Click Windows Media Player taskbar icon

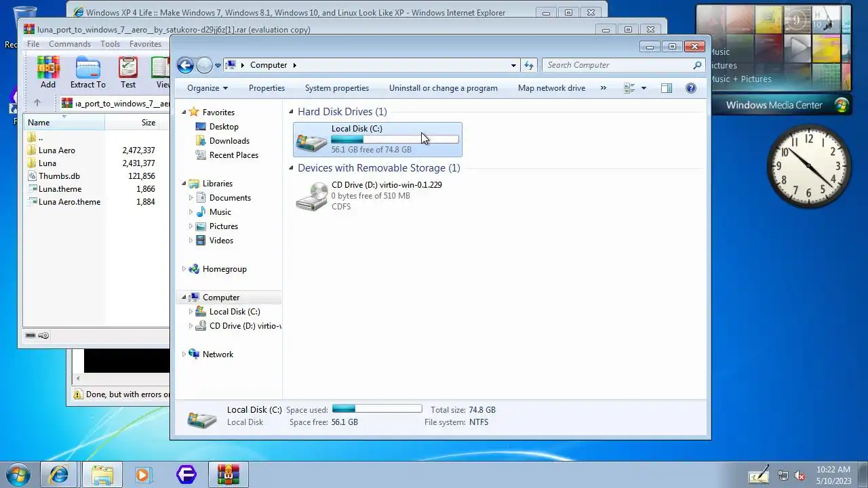tap(143, 474)
